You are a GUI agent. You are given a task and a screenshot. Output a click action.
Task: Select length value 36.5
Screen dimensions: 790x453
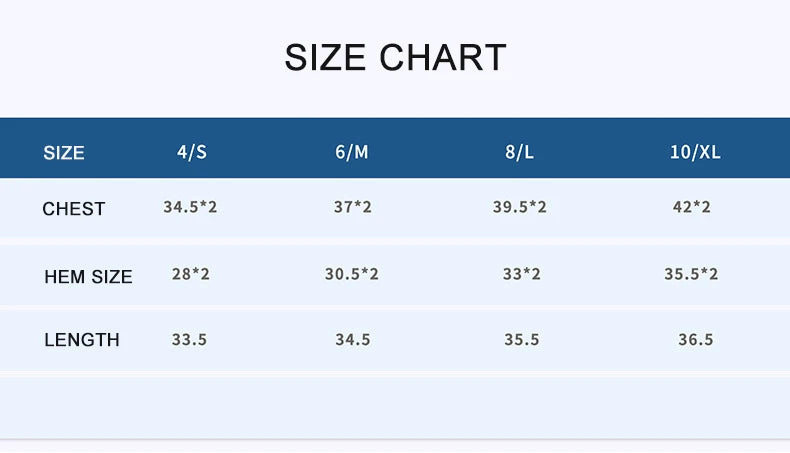coord(696,339)
